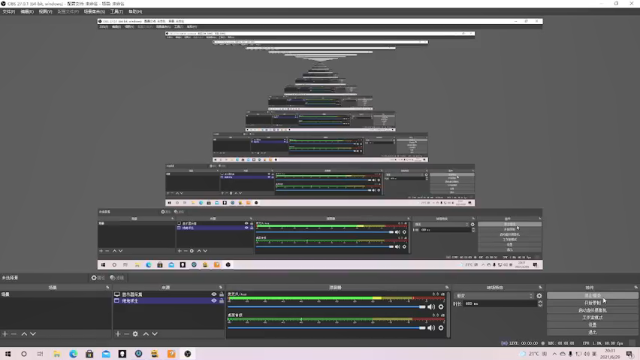Image resolution: width=640 pixels, height=360 pixels.
Task: Open the Edit (编辑) menu
Action: tap(27, 11)
